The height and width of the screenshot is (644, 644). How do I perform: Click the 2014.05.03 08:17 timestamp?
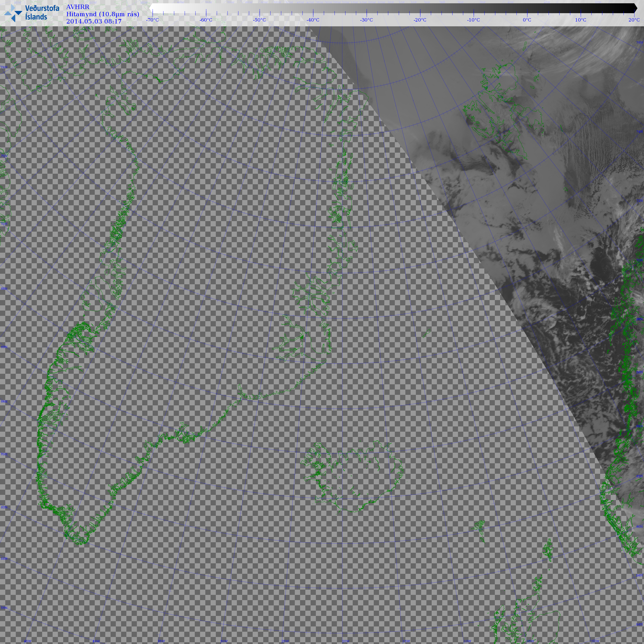pos(94,21)
